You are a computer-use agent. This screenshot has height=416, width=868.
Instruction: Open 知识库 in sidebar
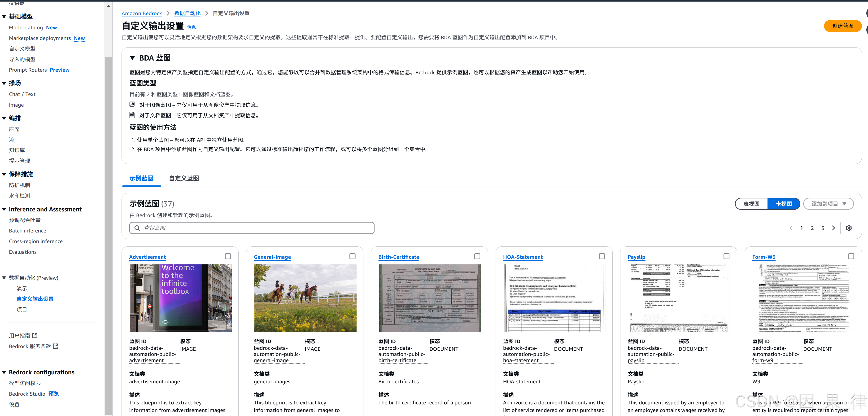(17, 150)
